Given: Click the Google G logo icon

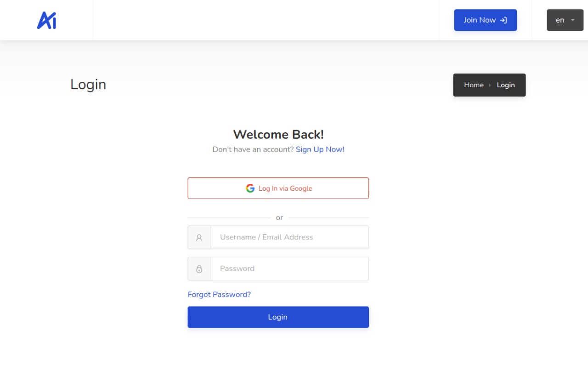Looking at the screenshot, I should tap(250, 188).
